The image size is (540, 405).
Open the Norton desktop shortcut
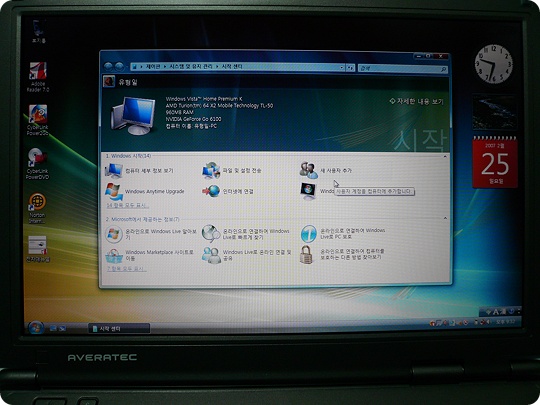(37, 208)
